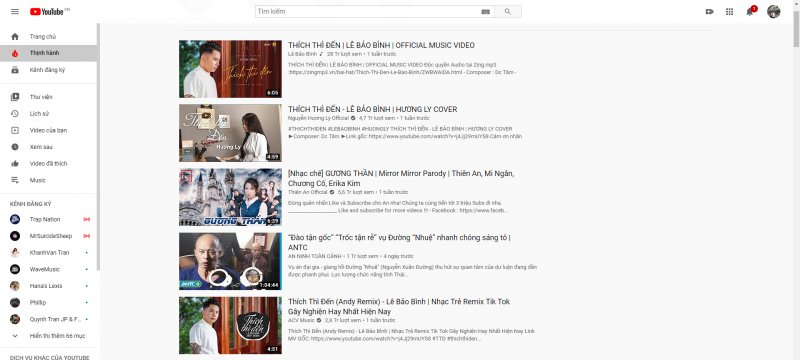Open Xem sau in the sidebar
This screenshot has height=360, width=800.
click(x=48, y=147)
